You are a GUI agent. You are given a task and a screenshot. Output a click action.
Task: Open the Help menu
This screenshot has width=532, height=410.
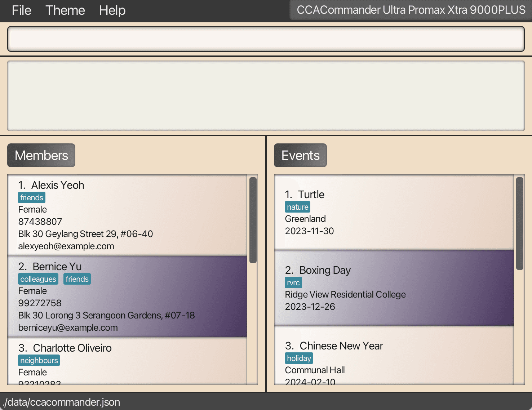tap(112, 10)
